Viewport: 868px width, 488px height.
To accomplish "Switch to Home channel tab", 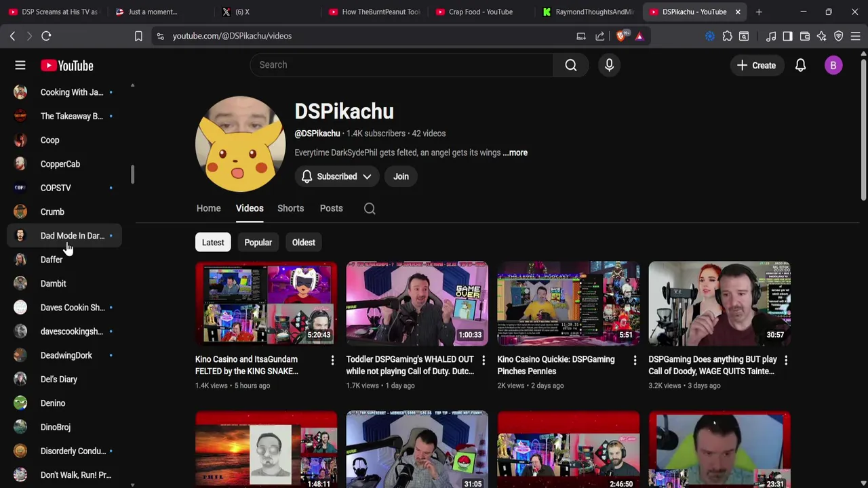I will tap(209, 208).
